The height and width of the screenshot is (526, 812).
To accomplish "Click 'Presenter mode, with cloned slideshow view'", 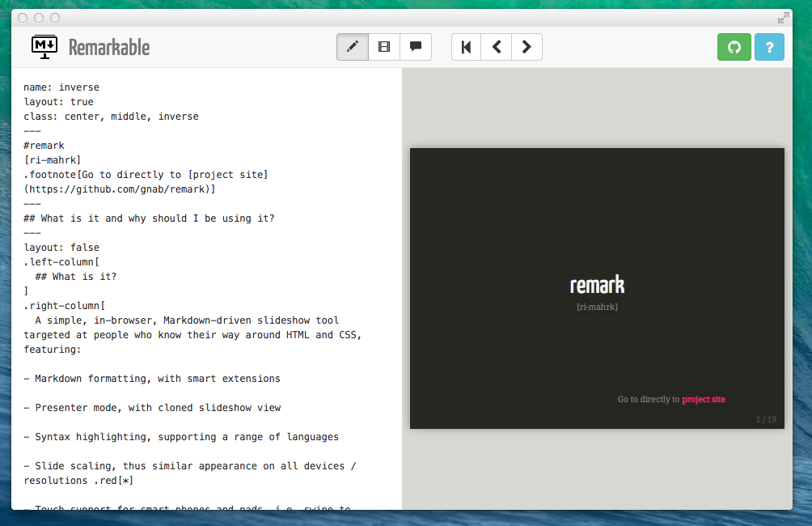I will click(x=152, y=407).
